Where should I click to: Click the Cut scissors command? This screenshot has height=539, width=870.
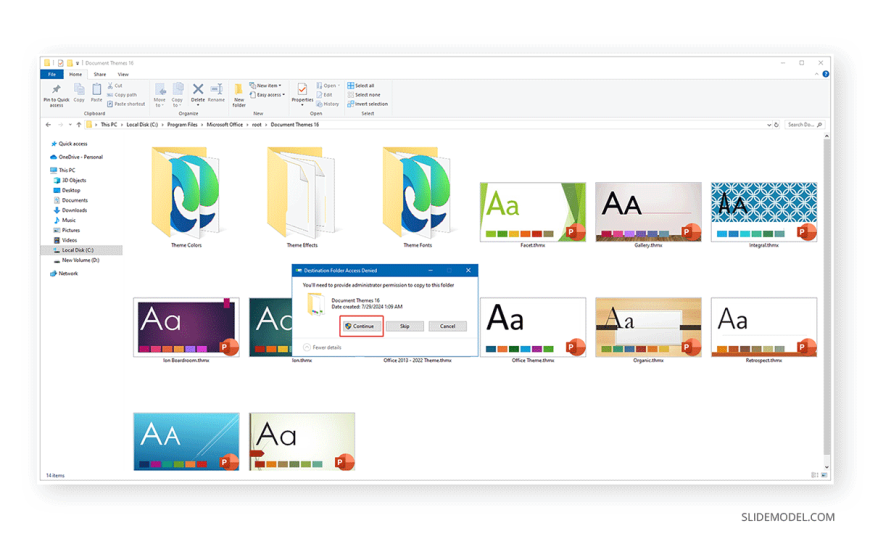[115, 85]
